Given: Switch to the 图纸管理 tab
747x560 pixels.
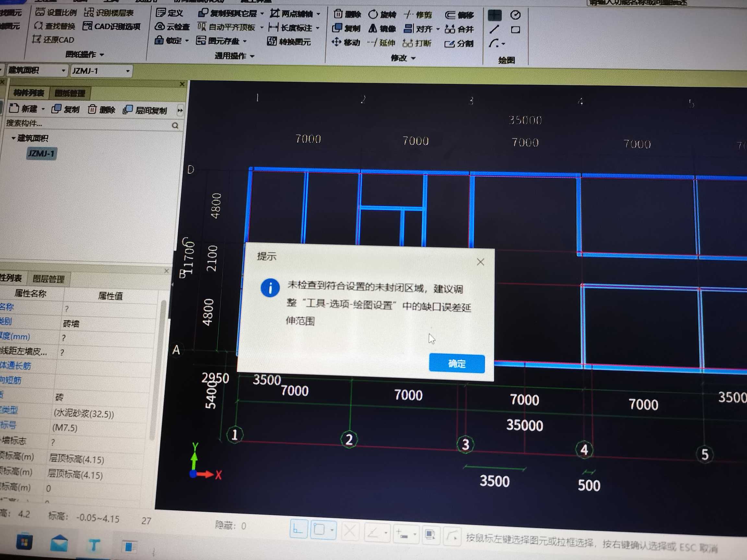Looking at the screenshot, I should pos(70,93).
